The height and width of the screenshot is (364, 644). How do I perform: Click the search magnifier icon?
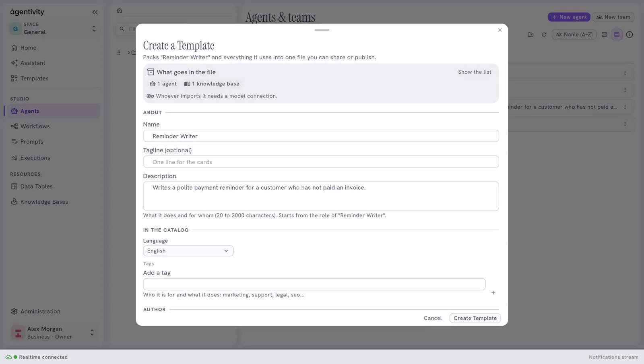tap(122, 29)
